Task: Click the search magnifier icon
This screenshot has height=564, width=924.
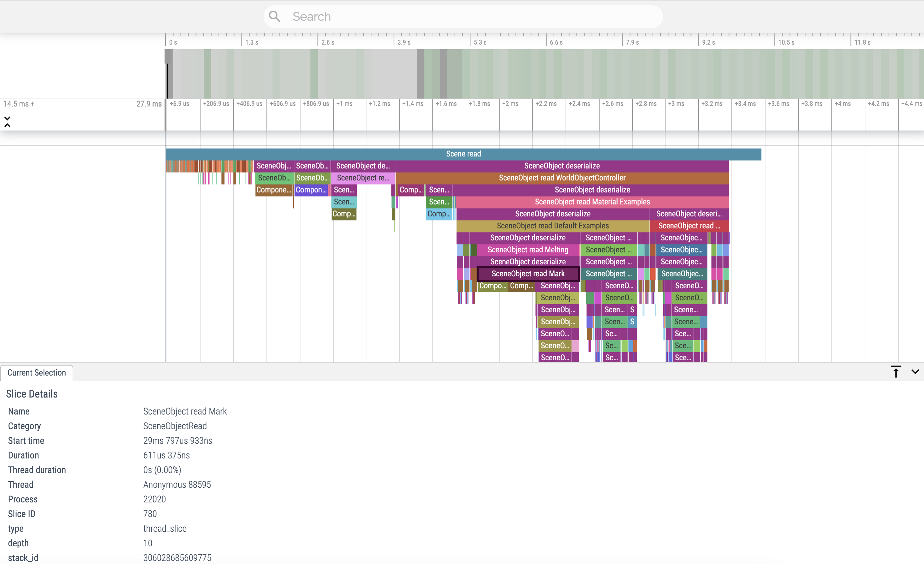Action: click(x=274, y=17)
